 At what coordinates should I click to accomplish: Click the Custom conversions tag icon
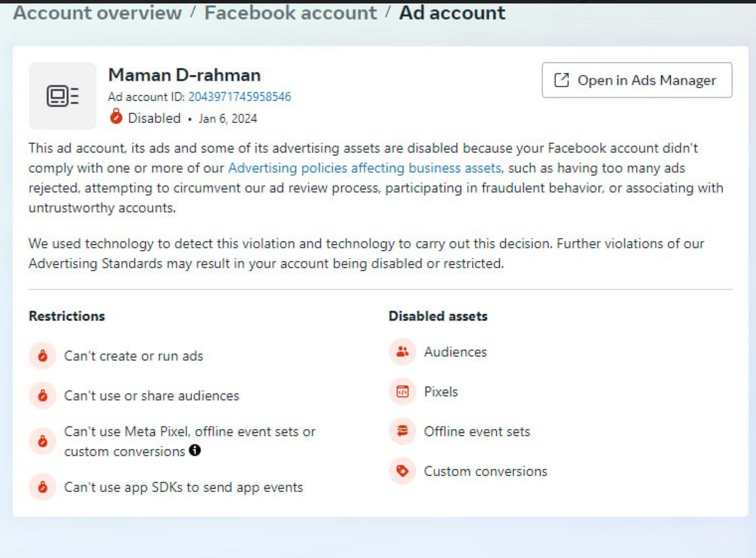402,470
